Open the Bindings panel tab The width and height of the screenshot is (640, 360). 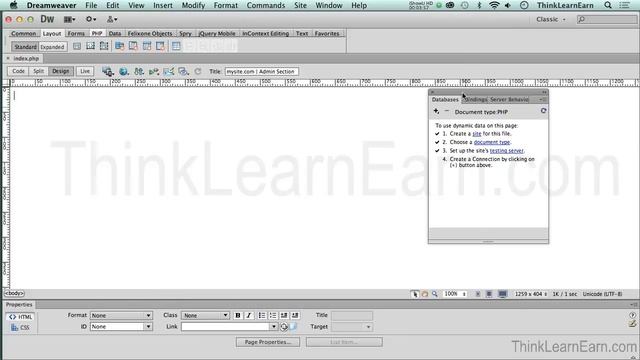tap(476, 100)
